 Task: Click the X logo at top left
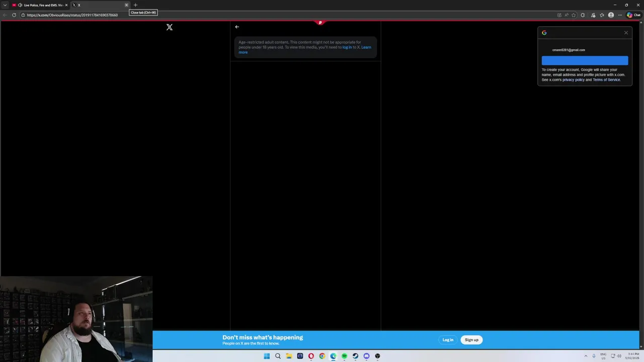[x=170, y=27]
